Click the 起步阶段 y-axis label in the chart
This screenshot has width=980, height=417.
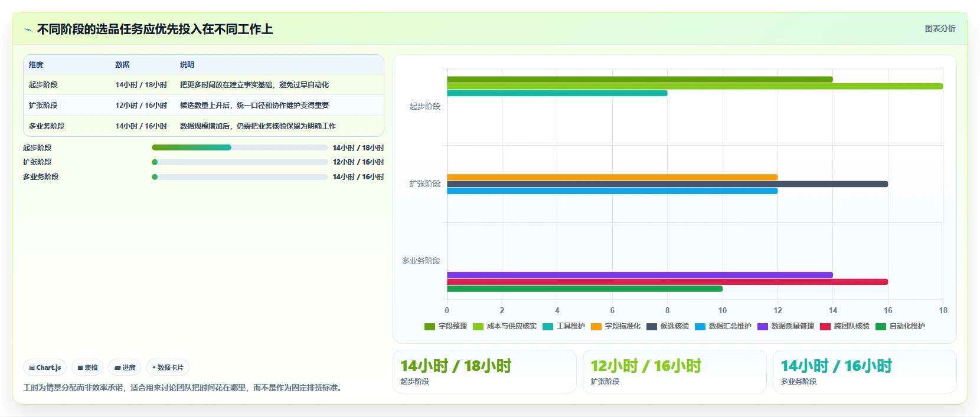point(425,107)
